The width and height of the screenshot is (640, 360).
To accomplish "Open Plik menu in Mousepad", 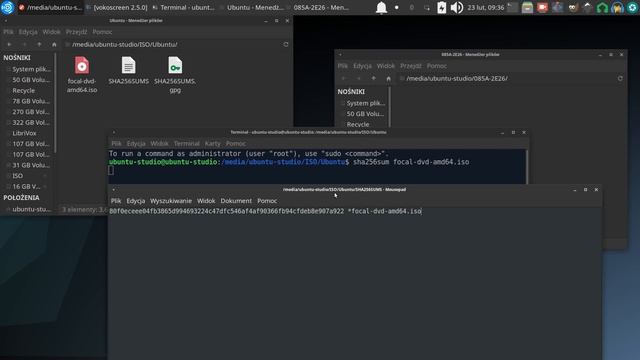I will [116, 201].
